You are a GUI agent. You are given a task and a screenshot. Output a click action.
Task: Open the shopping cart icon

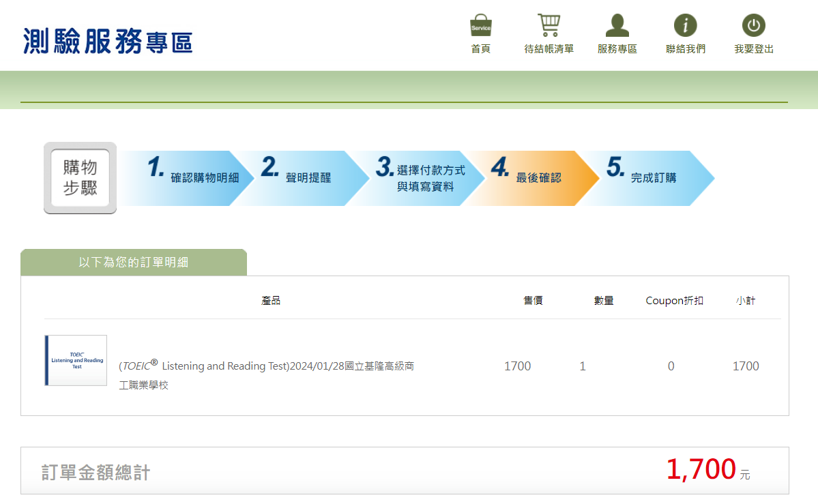pyautogui.click(x=549, y=25)
